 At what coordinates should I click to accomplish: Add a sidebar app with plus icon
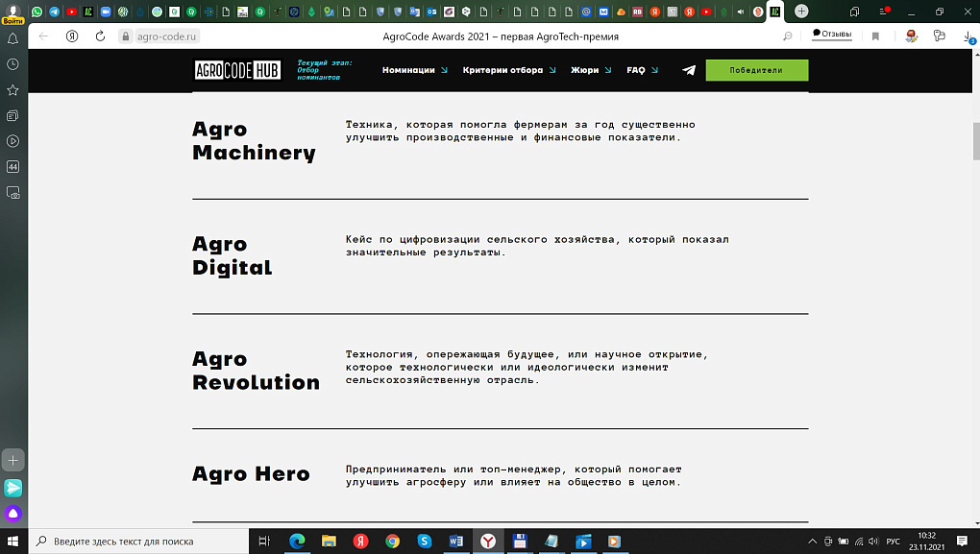13,460
